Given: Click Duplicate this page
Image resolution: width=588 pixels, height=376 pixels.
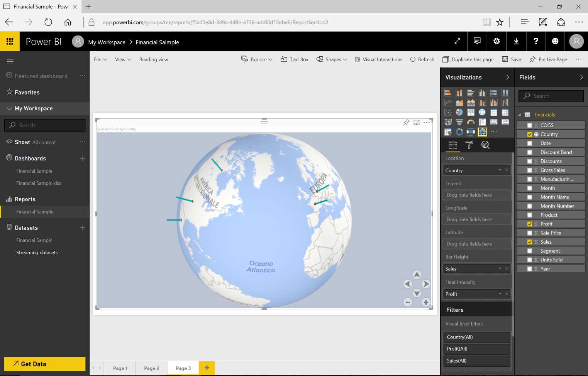Looking at the screenshot, I should point(468,59).
